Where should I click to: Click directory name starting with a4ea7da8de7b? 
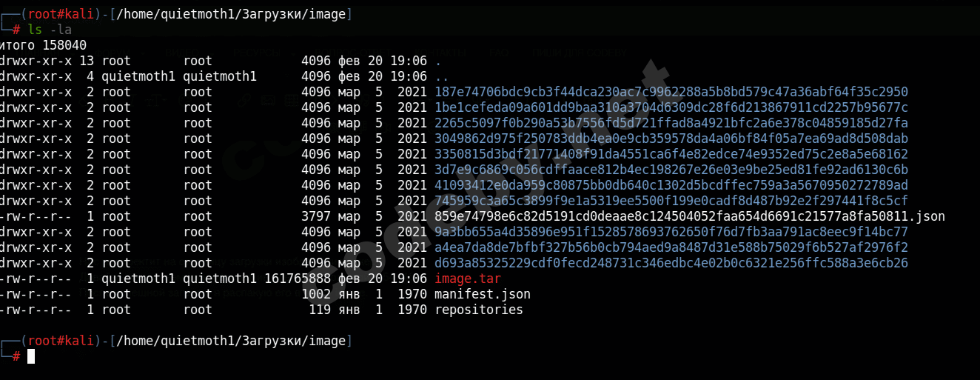(x=671, y=247)
